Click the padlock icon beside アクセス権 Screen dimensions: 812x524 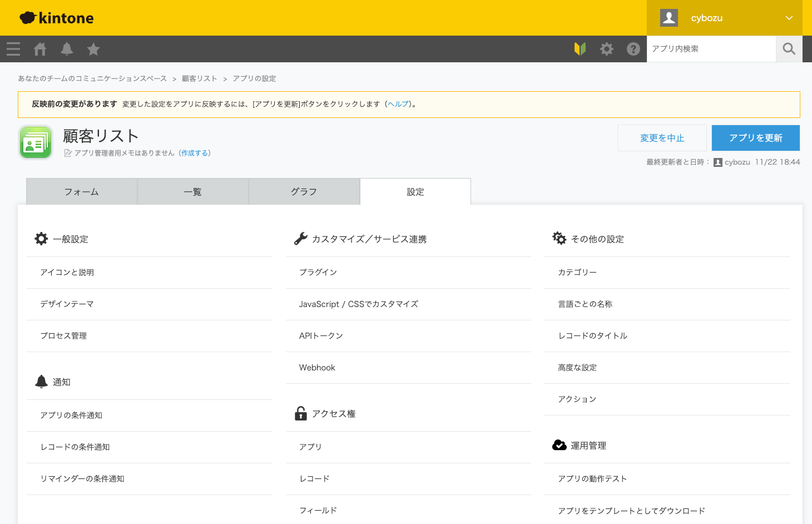(x=301, y=413)
